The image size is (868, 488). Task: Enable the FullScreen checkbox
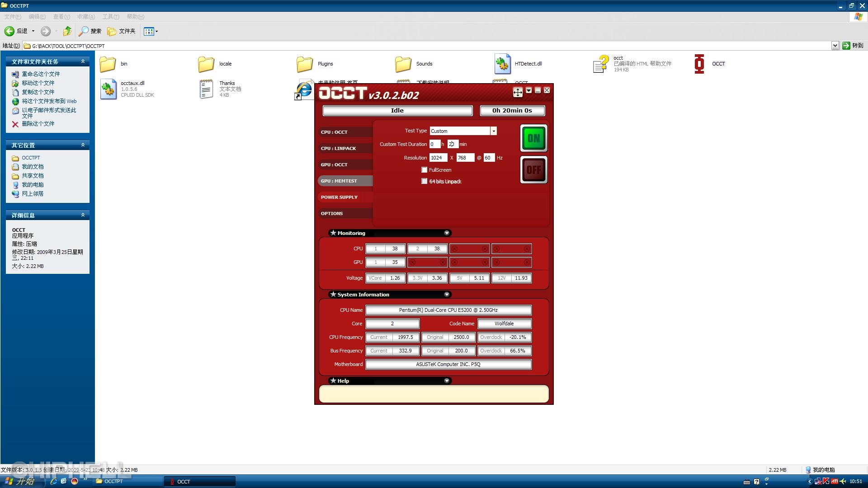click(424, 170)
